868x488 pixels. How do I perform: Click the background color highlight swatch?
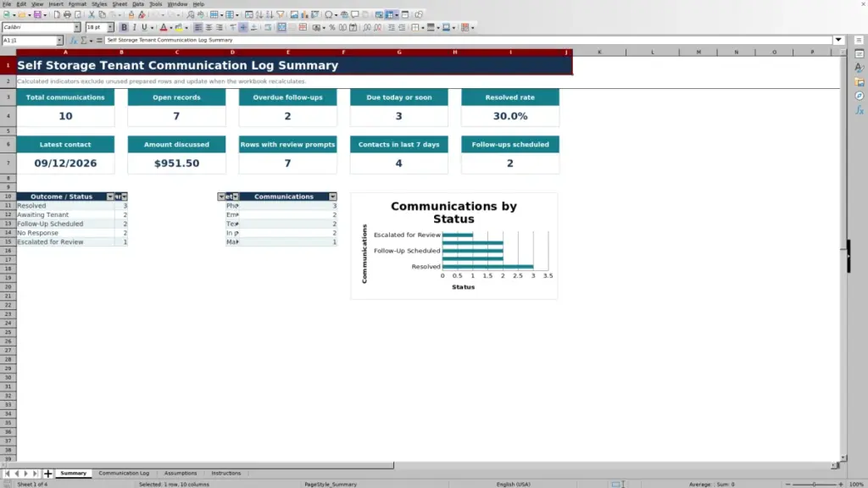click(178, 27)
